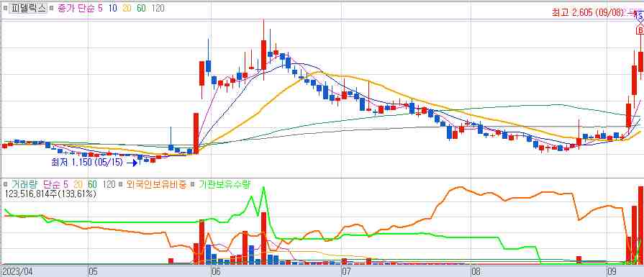The width and height of the screenshot is (644, 277).
Task: Click the 최저 1,150 (05/15) low label
Action: (87, 163)
